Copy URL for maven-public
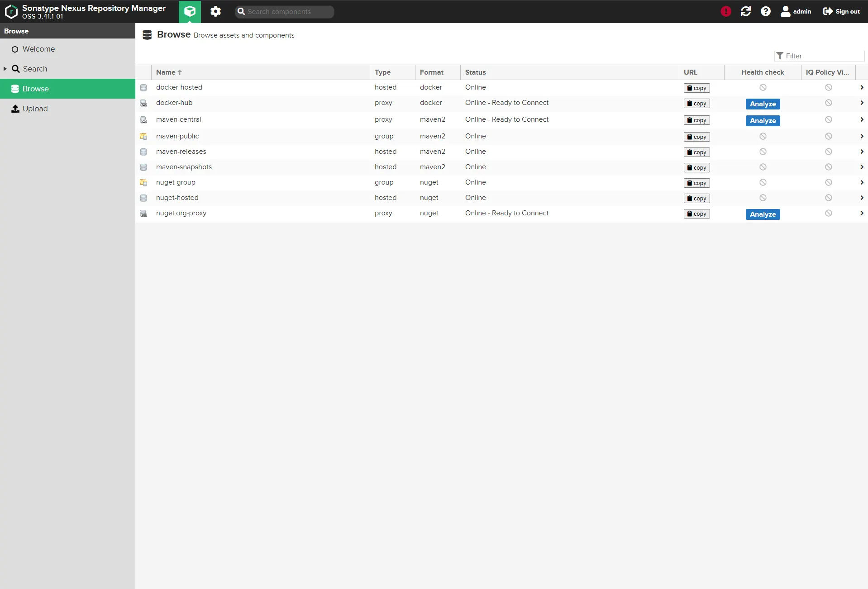 (697, 137)
